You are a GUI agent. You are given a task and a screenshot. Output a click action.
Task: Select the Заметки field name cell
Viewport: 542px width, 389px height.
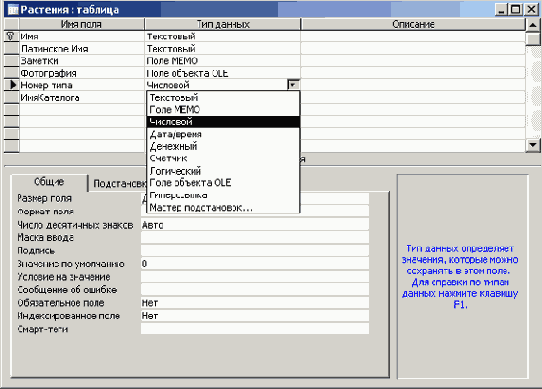82,61
